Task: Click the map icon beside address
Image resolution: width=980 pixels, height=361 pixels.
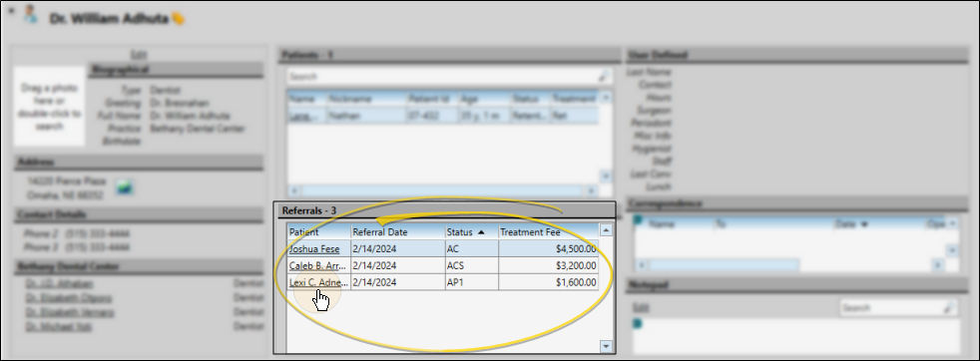Action: point(125,187)
